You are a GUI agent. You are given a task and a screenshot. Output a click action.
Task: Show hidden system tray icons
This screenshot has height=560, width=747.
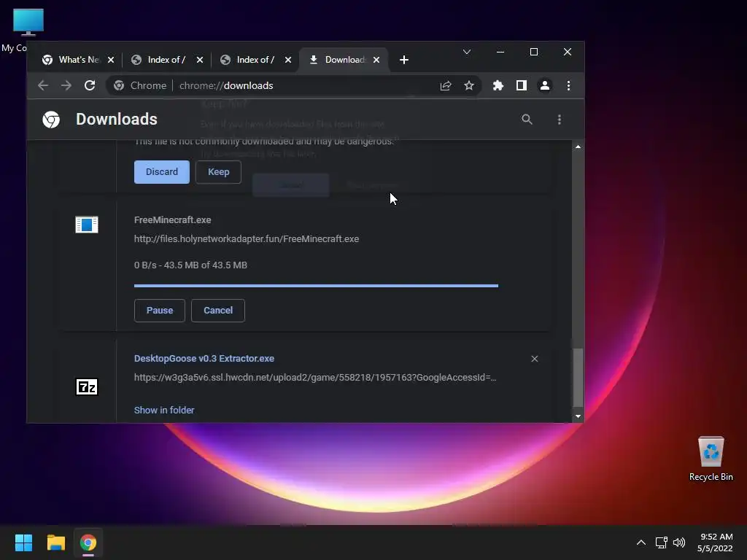click(641, 542)
